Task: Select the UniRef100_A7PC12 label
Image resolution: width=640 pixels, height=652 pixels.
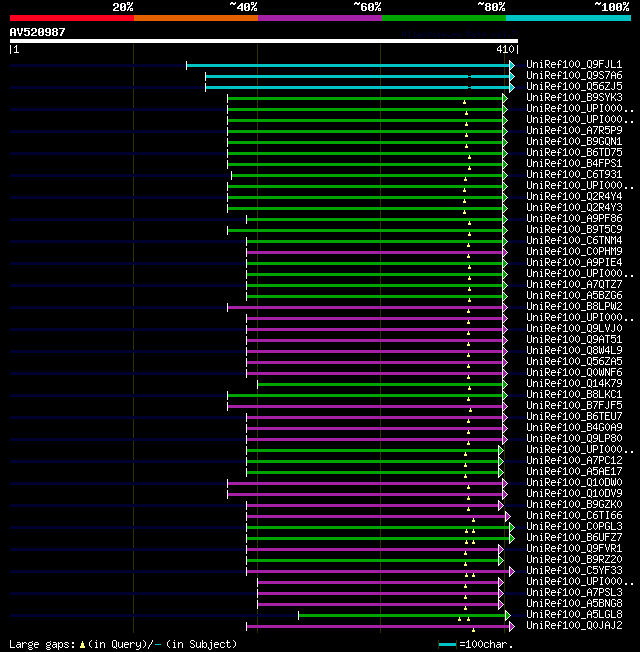Action: coord(574,461)
